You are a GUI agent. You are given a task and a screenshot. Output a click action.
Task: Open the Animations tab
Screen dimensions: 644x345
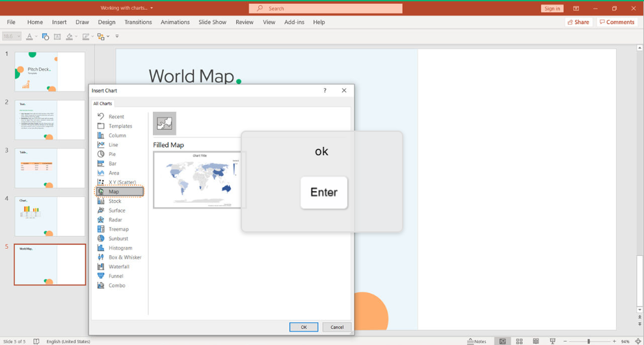point(175,22)
